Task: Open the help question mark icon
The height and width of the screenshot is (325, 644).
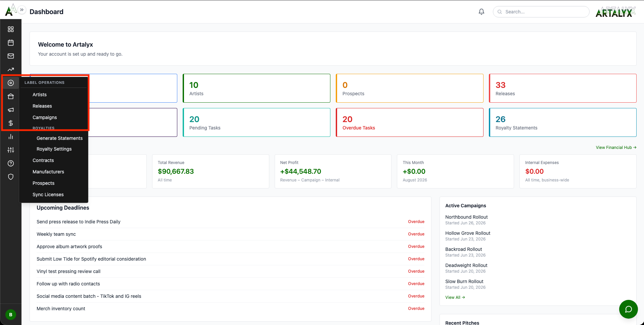Action: coord(11,163)
